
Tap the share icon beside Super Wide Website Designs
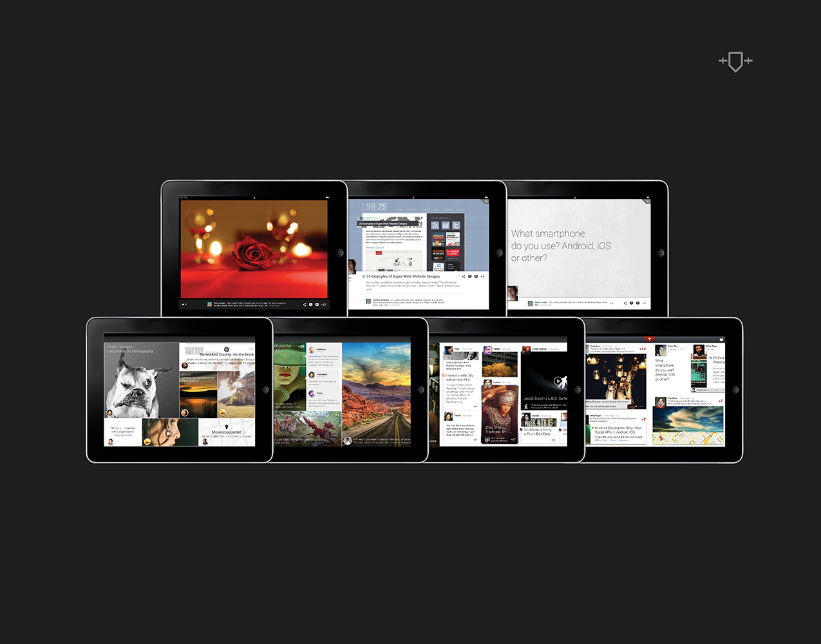point(464,276)
